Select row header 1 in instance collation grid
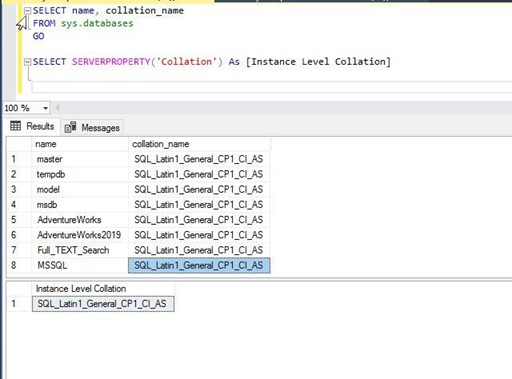This screenshot has width=512, height=379. [19, 304]
